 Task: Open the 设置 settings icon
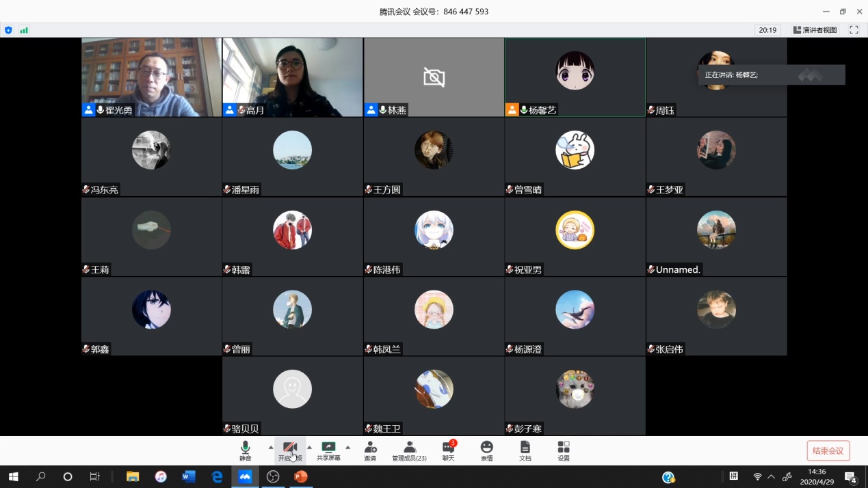[564, 450]
